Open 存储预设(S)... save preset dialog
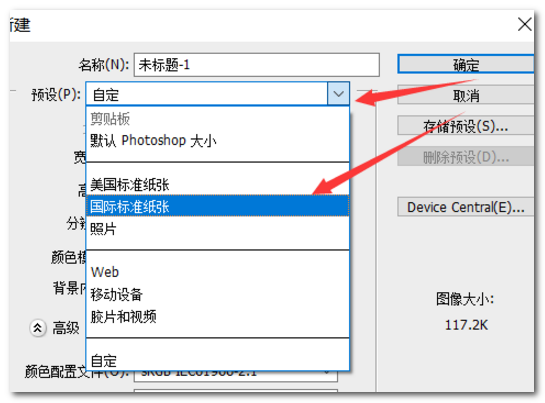 pos(465,126)
